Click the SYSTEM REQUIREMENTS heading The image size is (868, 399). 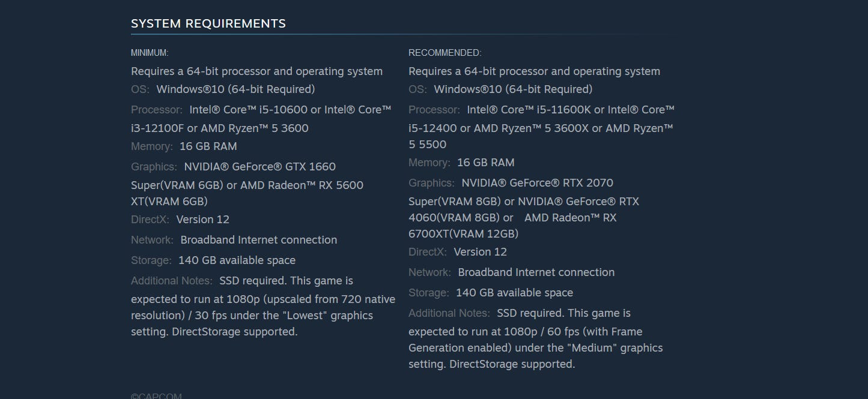pyautogui.click(x=208, y=23)
